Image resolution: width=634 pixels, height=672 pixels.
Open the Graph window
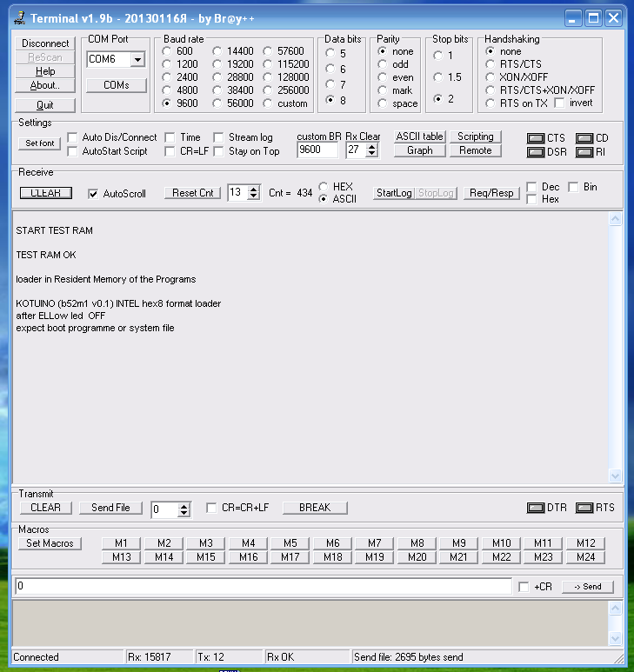pos(420,150)
